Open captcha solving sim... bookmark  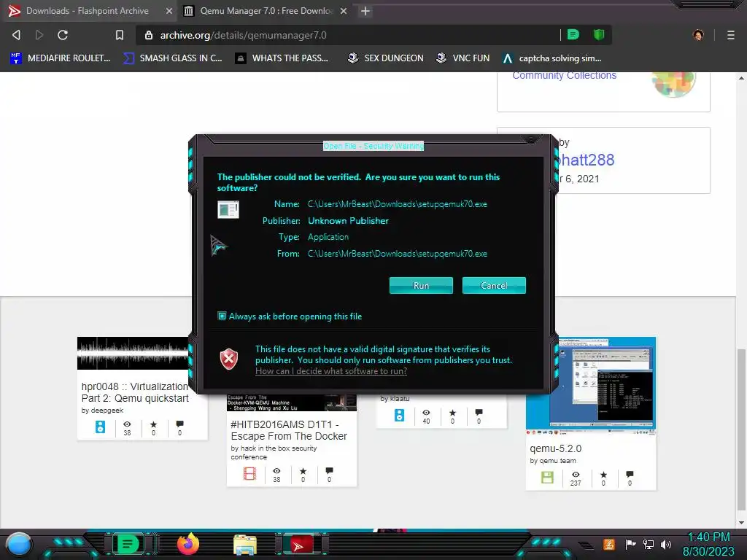(x=552, y=58)
